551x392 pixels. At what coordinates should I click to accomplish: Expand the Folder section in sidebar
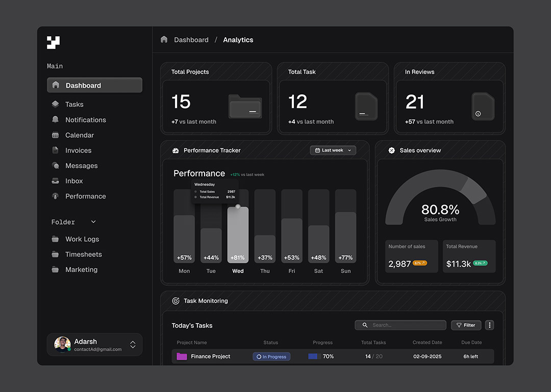[x=93, y=222]
